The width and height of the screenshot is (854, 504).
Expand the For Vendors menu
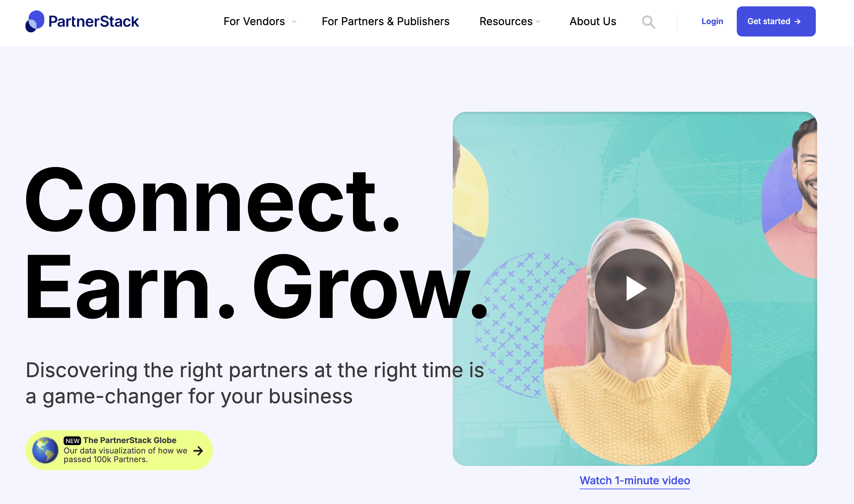261,22
